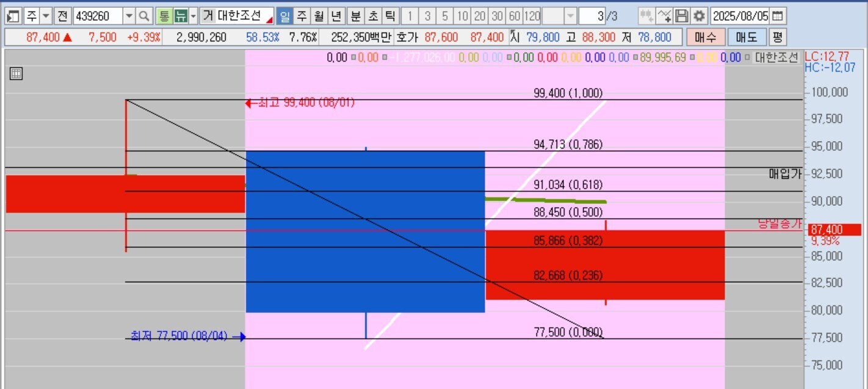868x389 pixels.
Task: Open the dropdown arrow next to 뉴
Action: click(x=193, y=16)
